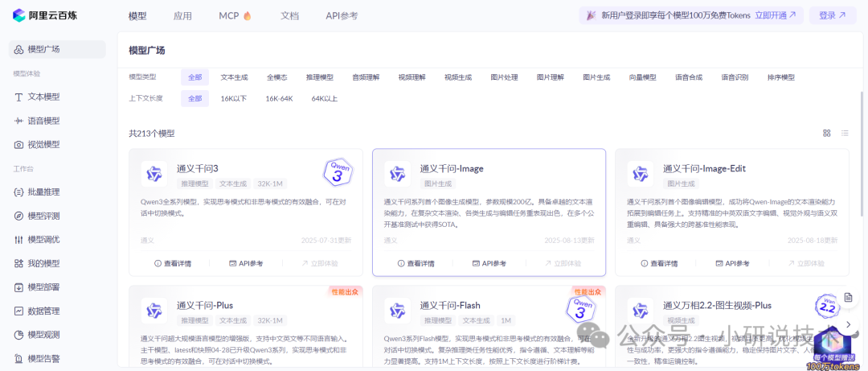This screenshot has width=868, height=371.
Task: Click the 视觉模型 camera icon
Action: (18, 144)
